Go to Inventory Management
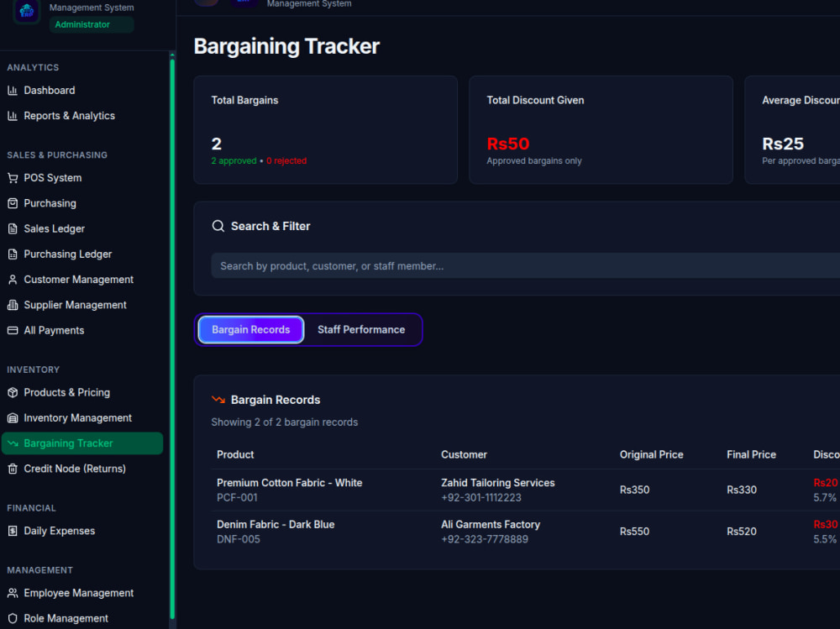This screenshot has height=629, width=840. tap(82, 418)
